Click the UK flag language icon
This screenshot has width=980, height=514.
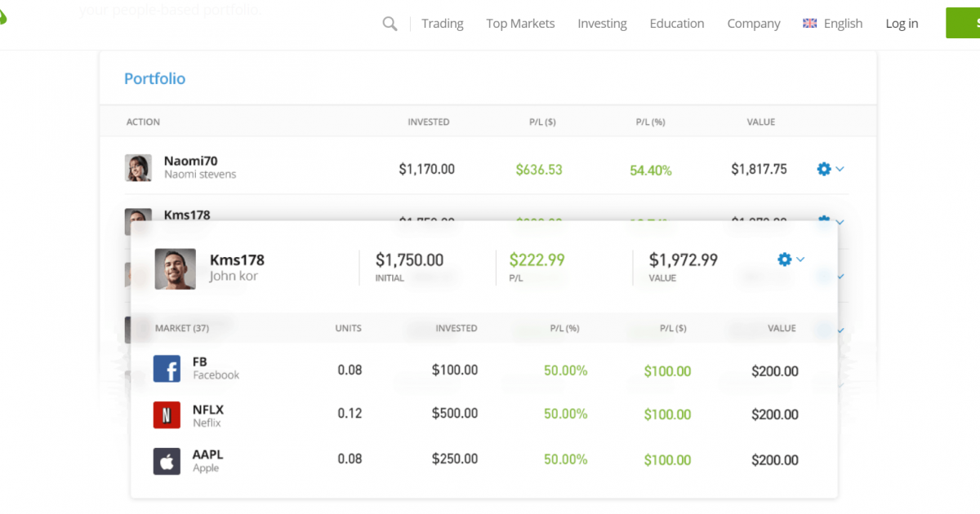click(810, 24)
